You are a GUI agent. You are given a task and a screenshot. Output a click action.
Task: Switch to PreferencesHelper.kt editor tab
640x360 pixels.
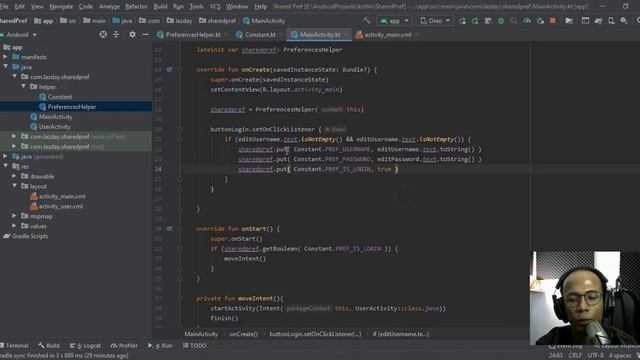pyautogui.click(x=193, y=35)
